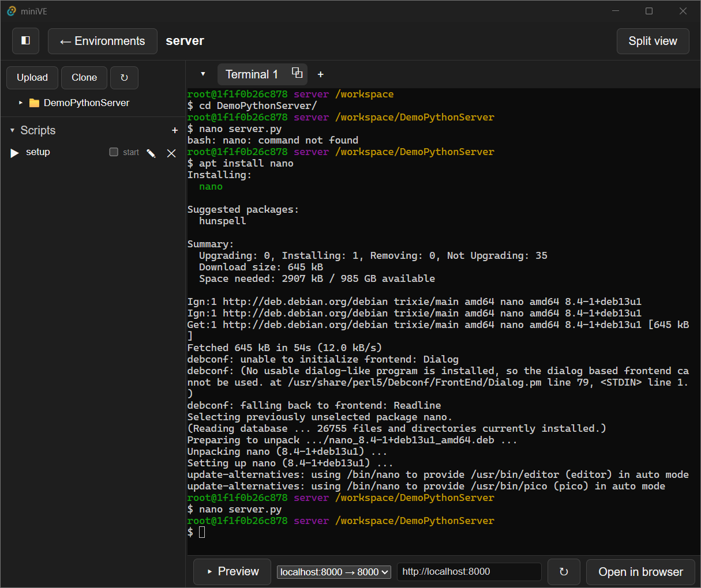
Task: Expand the Preview panel
Action: [x=233, y=571]
